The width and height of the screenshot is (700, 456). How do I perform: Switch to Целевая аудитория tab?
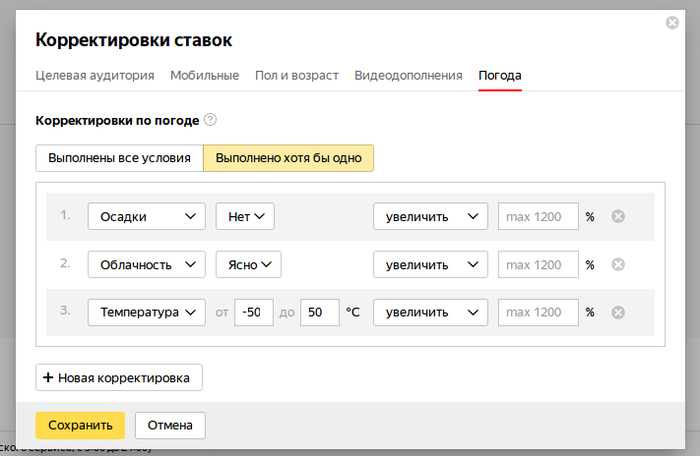[x=94, y=75]
